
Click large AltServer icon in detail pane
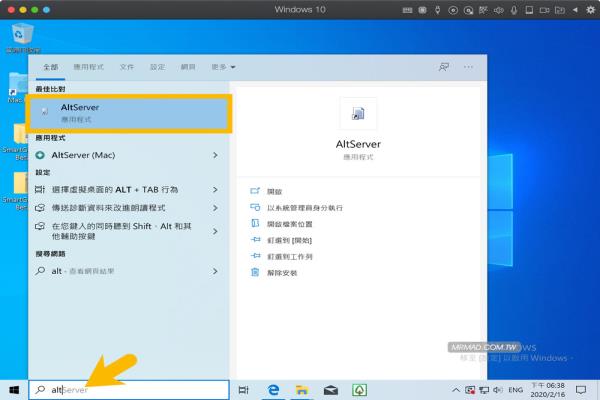tap(358, 114)
